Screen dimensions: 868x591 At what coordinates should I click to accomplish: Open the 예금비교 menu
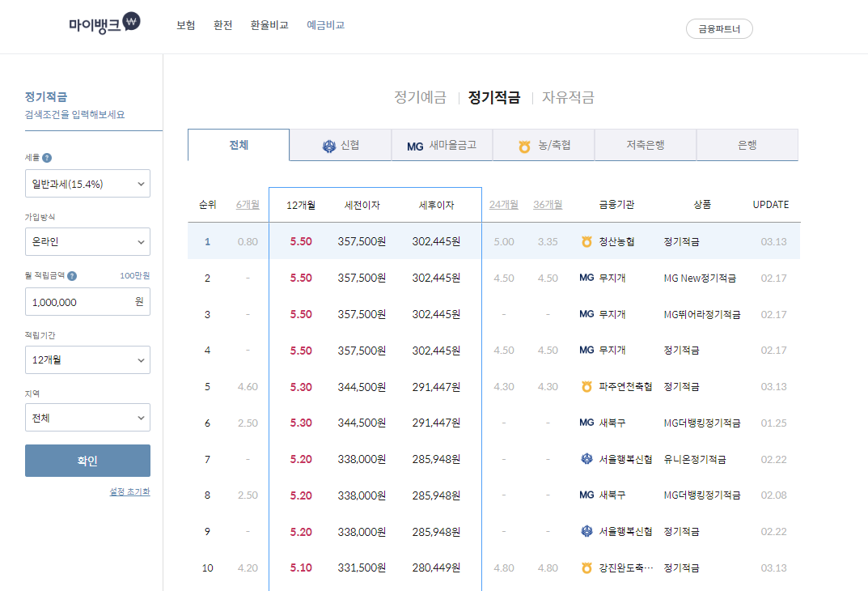pyautogui.click(x=325, y=25)
